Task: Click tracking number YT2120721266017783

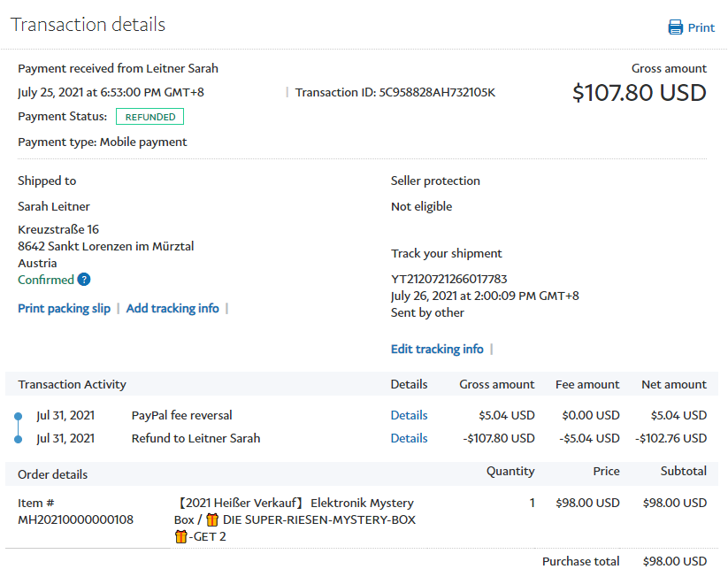Action: [x=448, y=279]
